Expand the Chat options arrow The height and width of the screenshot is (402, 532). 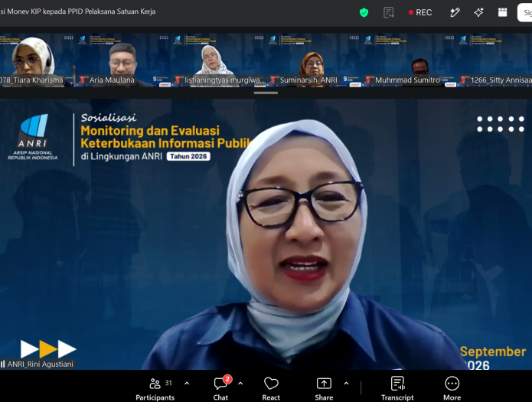[240, 384]
